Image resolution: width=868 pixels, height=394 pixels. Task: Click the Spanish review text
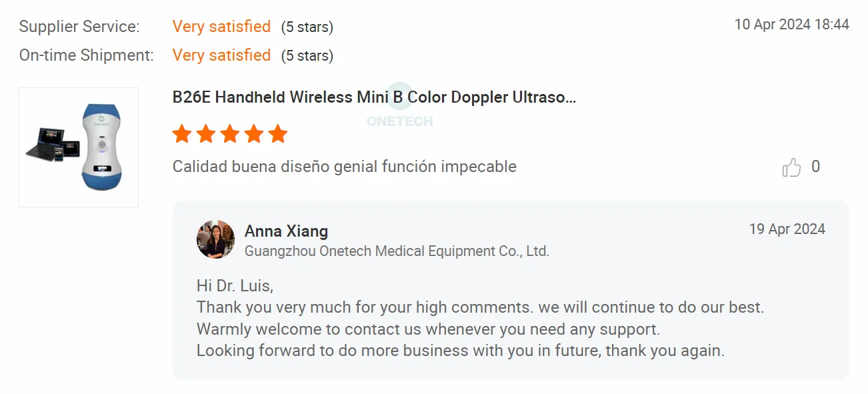click(x=344, y=167)
